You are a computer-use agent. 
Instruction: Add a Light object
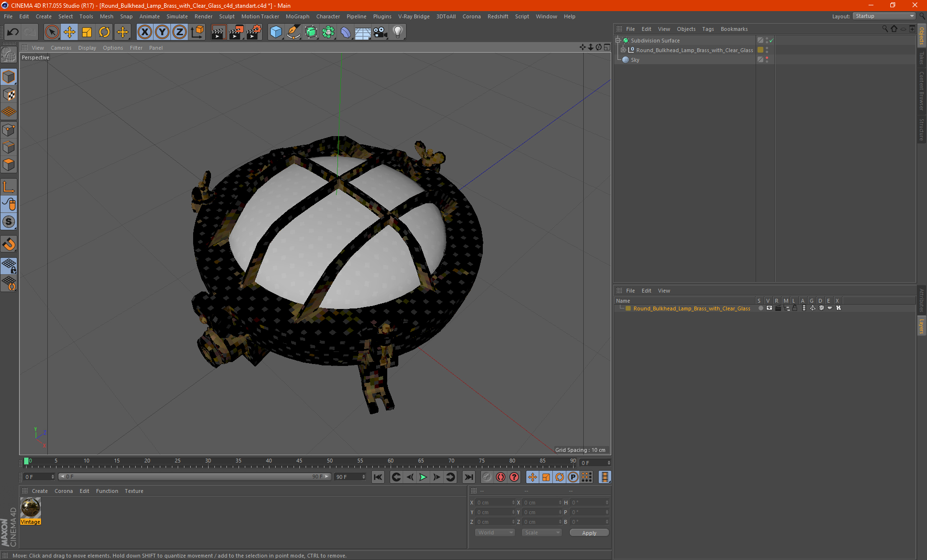click(398, 32)
